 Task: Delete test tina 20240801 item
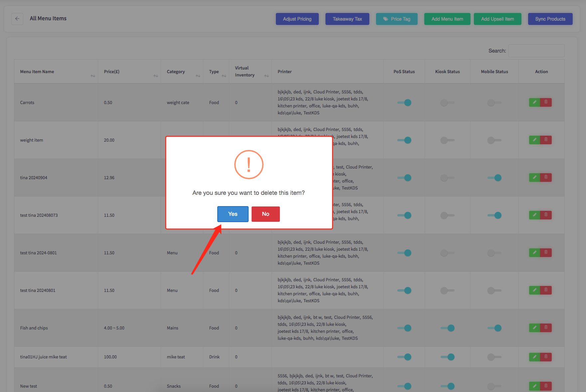coord(546,290)
